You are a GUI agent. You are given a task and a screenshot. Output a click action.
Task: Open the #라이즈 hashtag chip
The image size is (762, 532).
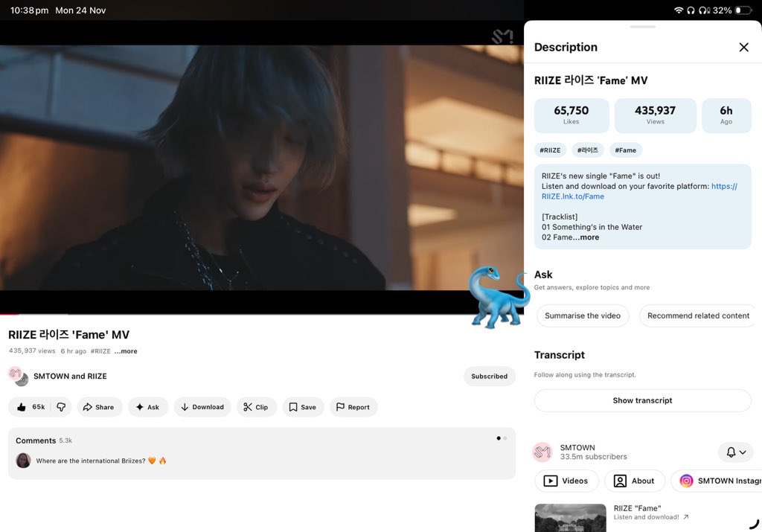pyautogui.click(x=588, y=150)
